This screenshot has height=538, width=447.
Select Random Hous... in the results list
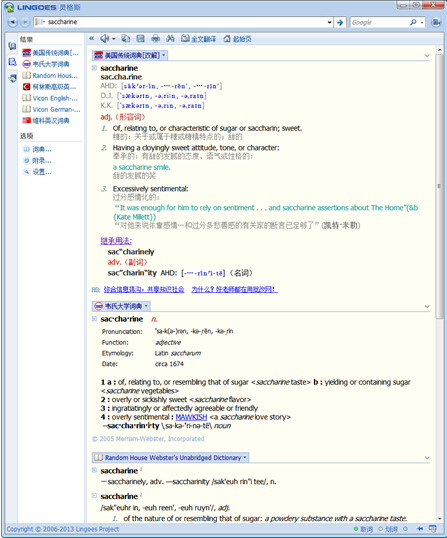point(50,75)
